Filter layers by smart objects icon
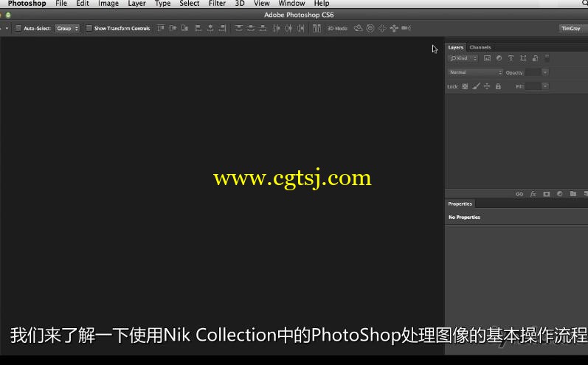The image size is (588, 365). (535, 58)
